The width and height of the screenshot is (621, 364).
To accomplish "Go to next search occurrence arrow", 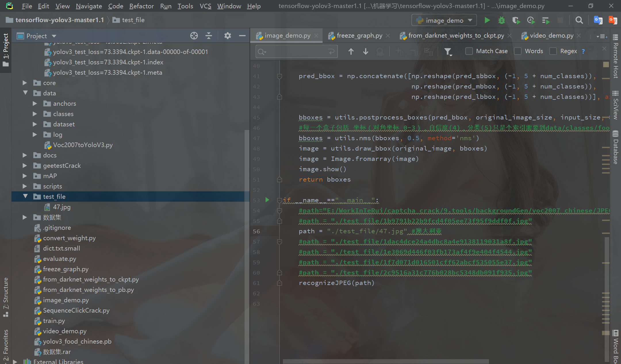I will [366, 51].
